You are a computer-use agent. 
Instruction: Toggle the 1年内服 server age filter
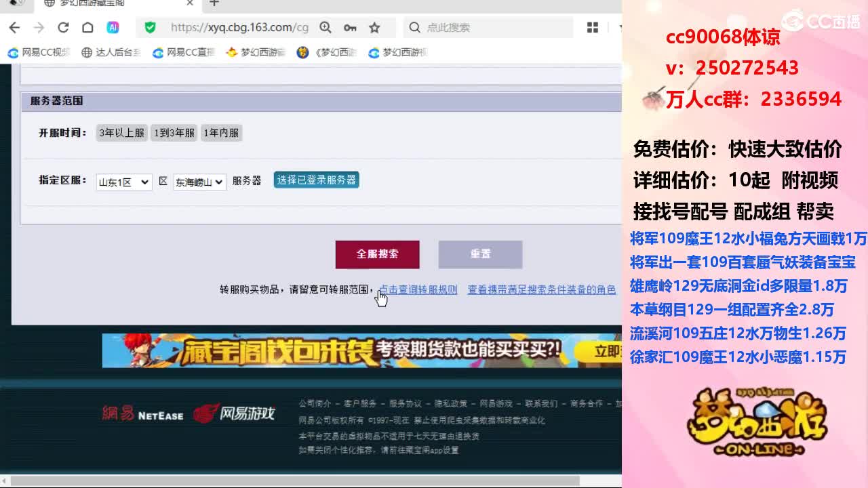tap(221, 133)
